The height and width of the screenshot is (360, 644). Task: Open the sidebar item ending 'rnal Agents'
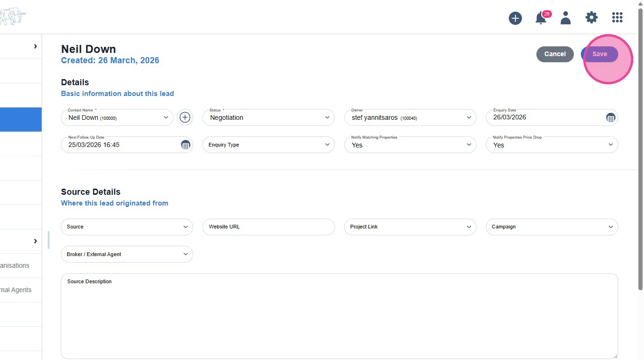(x=21, y=290)
